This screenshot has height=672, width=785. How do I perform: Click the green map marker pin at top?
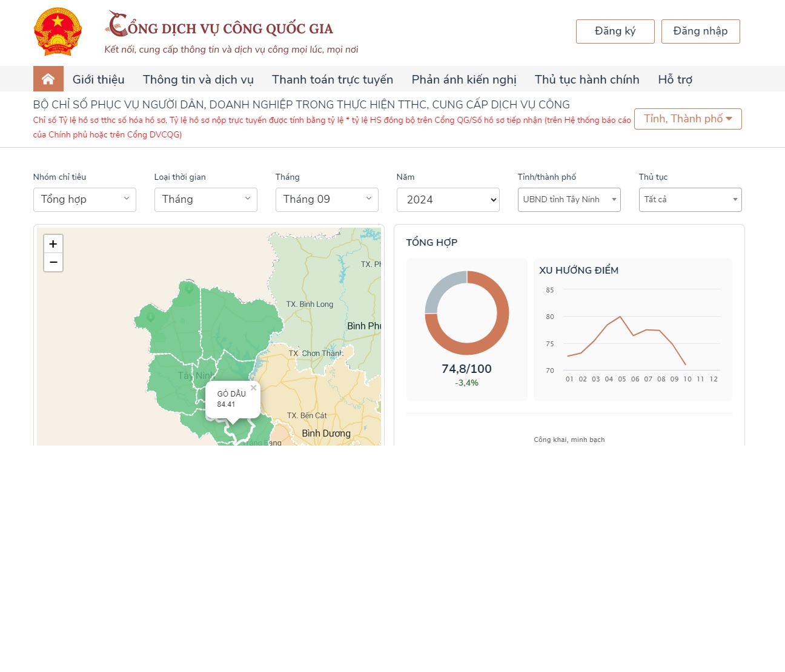click(189, 288)
